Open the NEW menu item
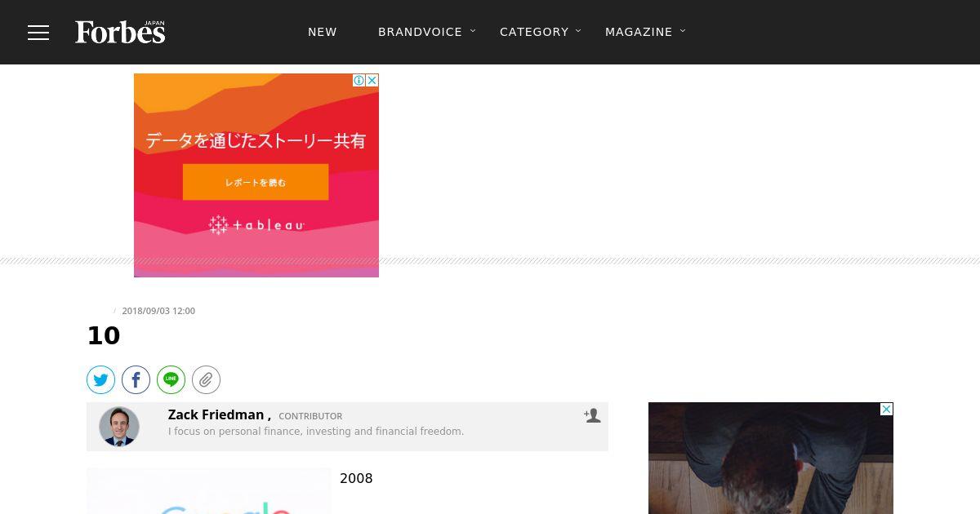This screenshot has height=514, width=980. tap(323, 32)
